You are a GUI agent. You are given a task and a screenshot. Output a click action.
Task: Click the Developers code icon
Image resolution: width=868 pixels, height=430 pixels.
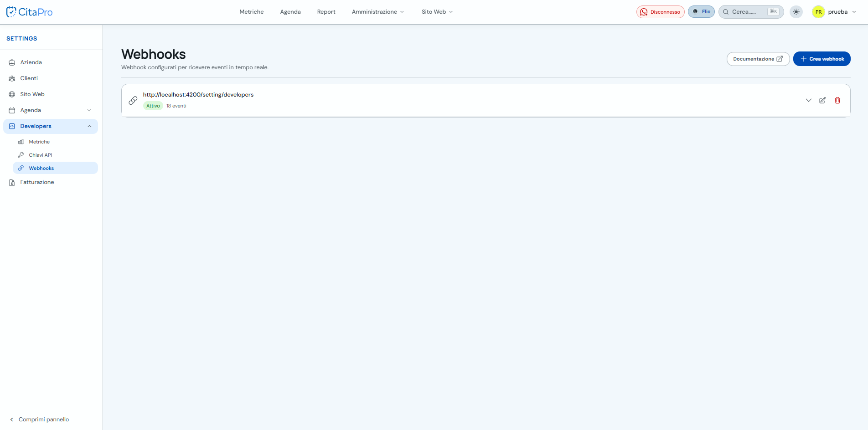[12, 126]
